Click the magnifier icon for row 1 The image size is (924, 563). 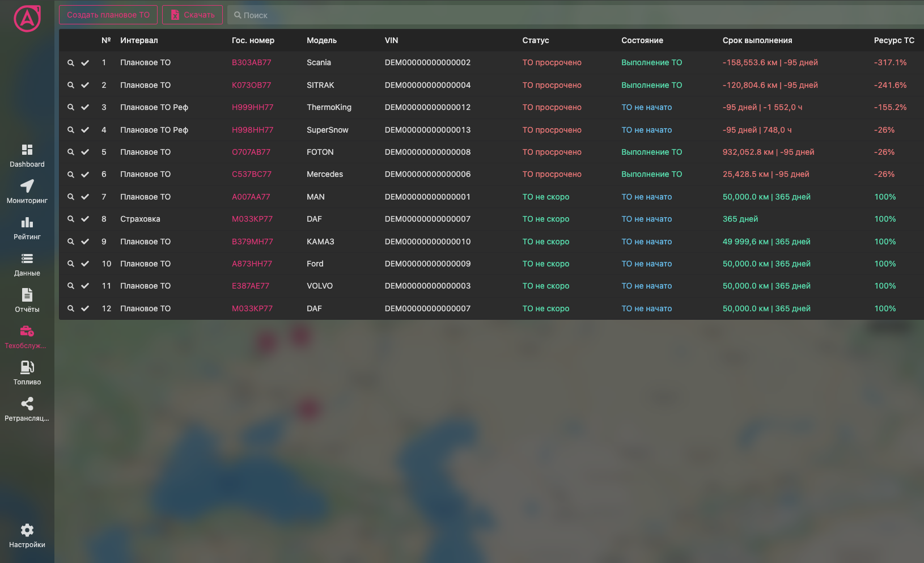(x=71, y=63)
